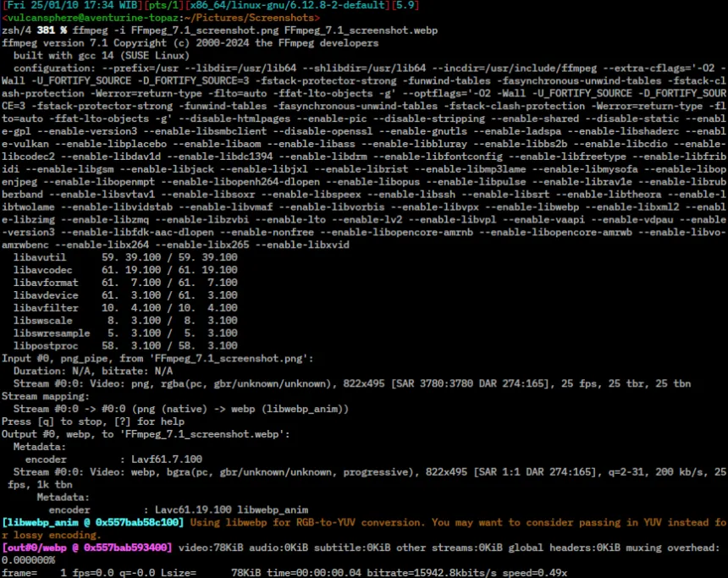Click the 'Stream mapping:' heading

click(x=48, y=395)
